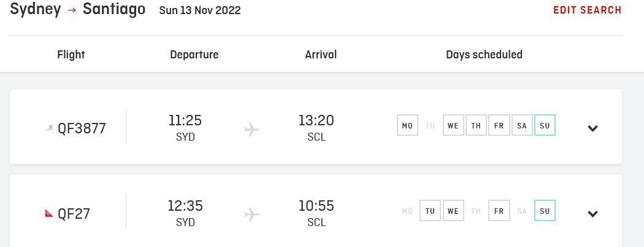Image resolution: width=644 pixels, height=247 pixels.
Task: Click the Qantas logo beside QF3877
Action: 49,128
